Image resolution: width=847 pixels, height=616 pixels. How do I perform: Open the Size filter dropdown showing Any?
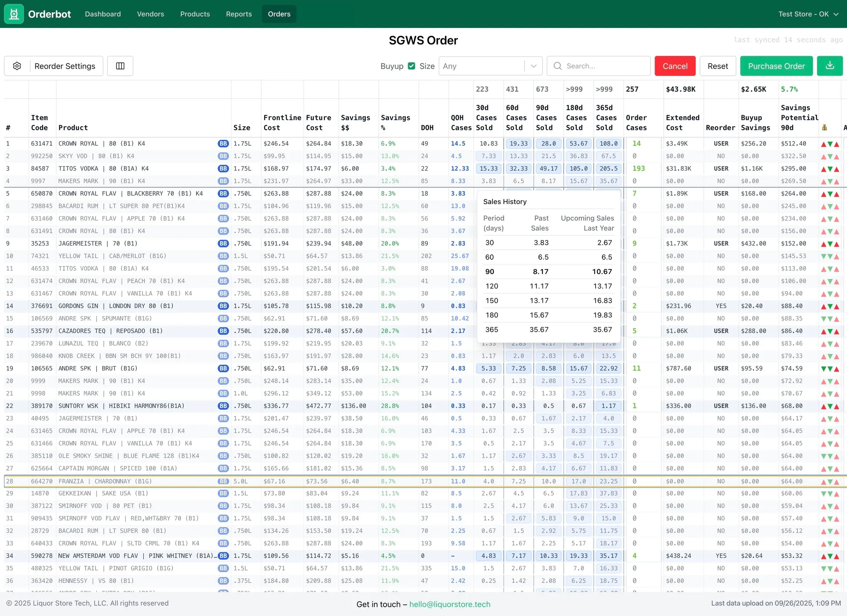tap(490, 66)
